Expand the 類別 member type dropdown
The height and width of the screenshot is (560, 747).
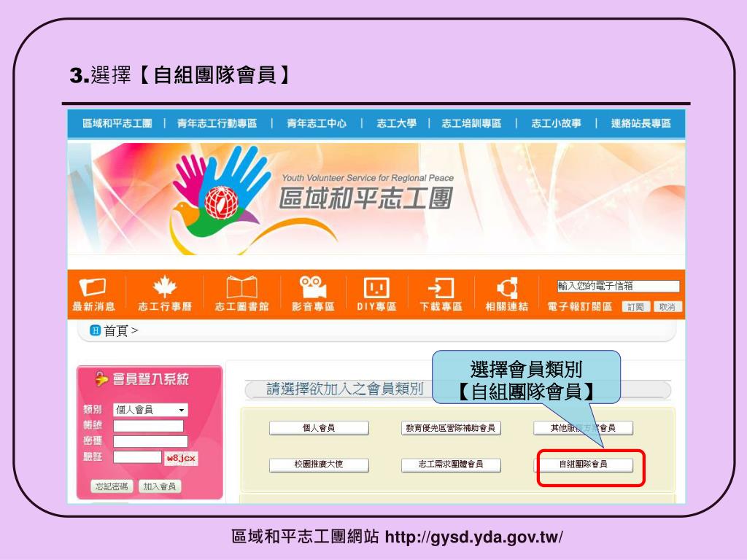coord(150,410)
